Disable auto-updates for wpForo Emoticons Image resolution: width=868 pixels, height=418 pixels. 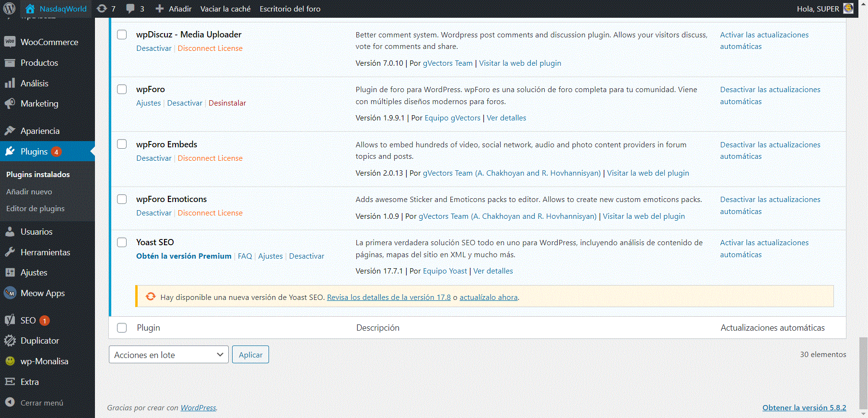[770, 205]
